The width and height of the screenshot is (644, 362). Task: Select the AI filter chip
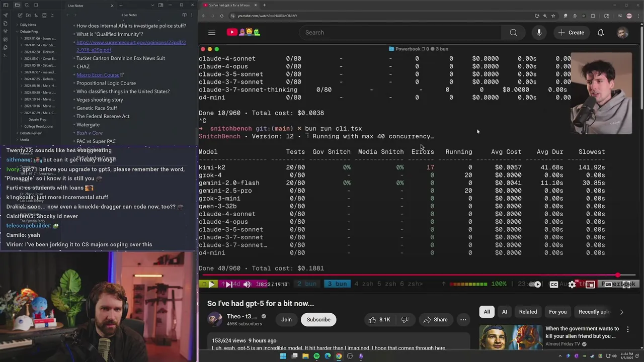coord(504,312)
